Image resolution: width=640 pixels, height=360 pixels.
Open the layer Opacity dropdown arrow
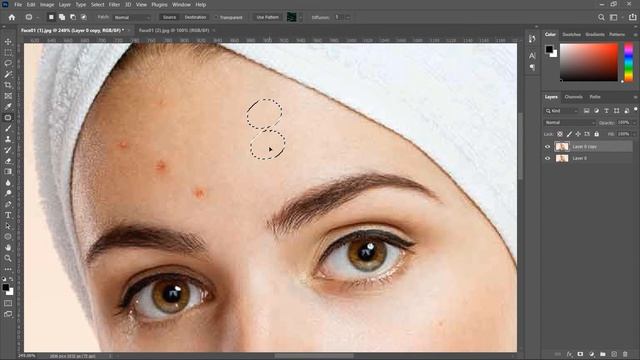pos(634,122)
